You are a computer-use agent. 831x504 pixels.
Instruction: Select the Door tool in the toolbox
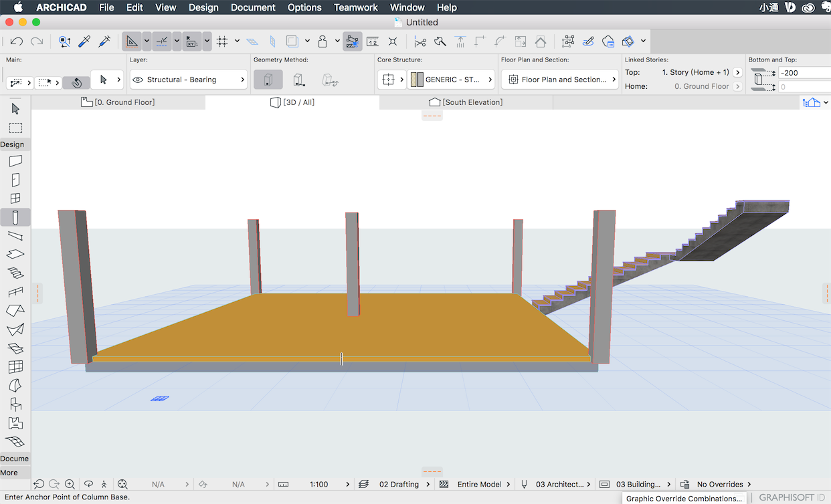(15, 180)
